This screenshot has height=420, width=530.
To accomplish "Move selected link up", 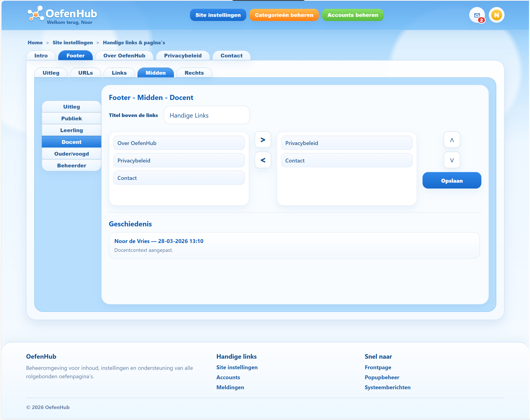I will click(452, 140).
